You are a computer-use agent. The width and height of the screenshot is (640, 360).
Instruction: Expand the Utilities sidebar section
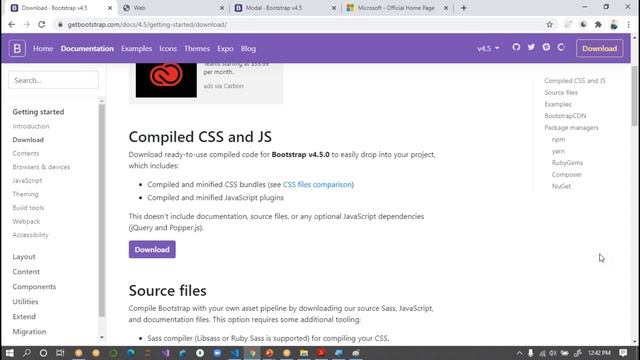click(25, 302)
